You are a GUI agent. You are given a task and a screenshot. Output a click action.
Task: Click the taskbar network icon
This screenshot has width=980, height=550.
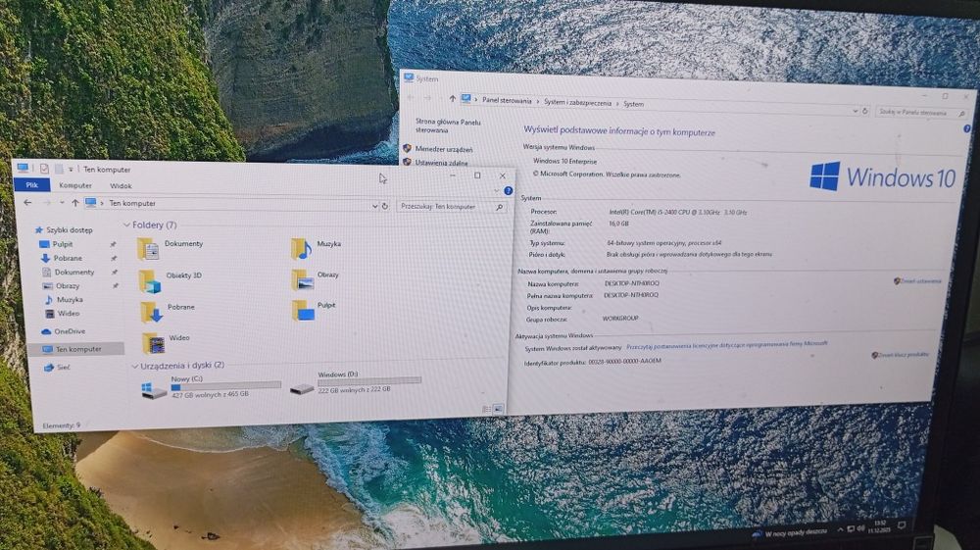851,529
